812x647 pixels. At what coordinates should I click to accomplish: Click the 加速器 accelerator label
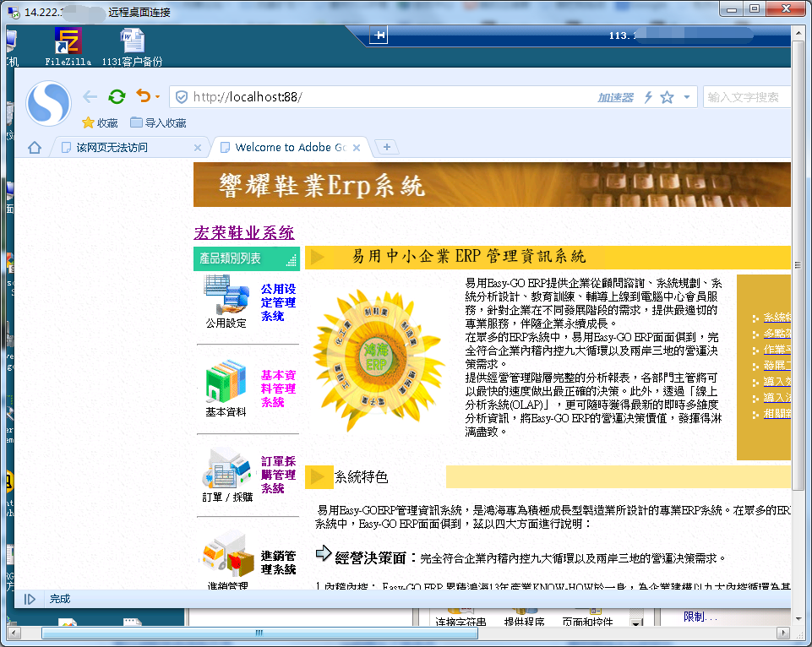coord(615,97)
